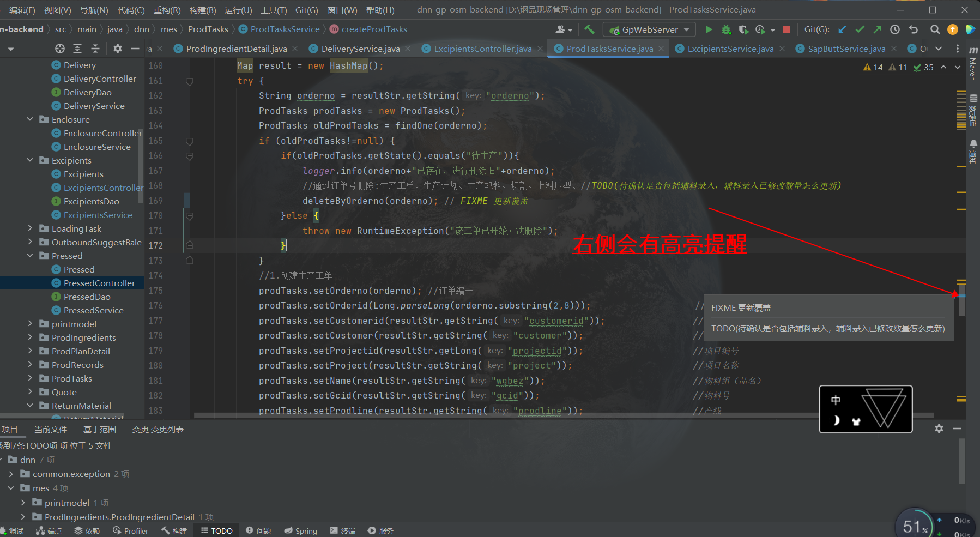Toggle moon icon in IME widget
The image size is (980, 537).
836,420
